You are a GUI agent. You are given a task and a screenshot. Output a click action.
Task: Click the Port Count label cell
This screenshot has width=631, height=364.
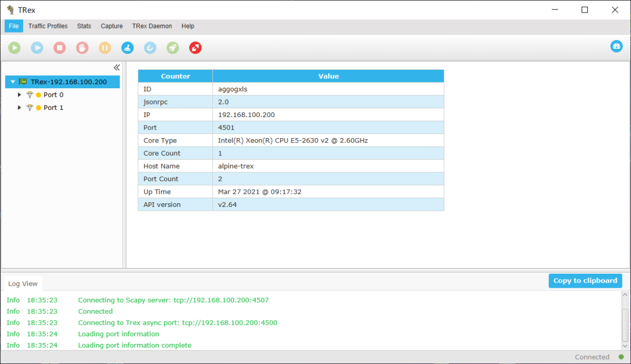[x=176, y=179]
